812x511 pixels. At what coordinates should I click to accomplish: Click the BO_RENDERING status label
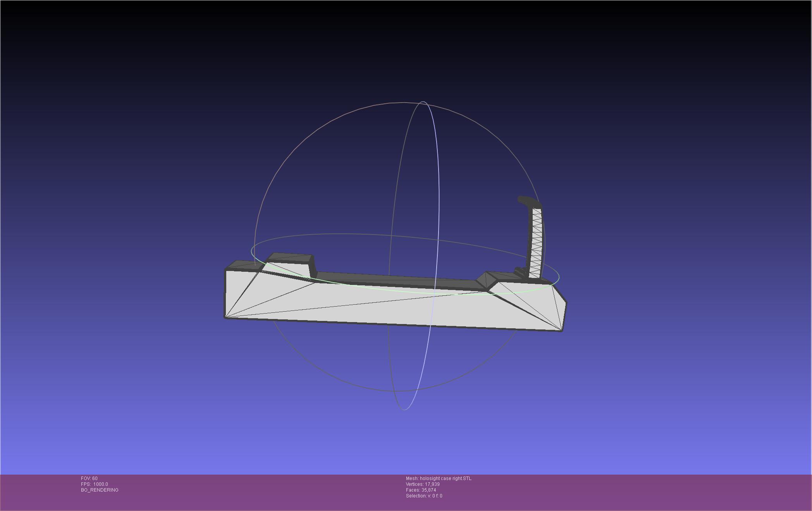(100, 490)
